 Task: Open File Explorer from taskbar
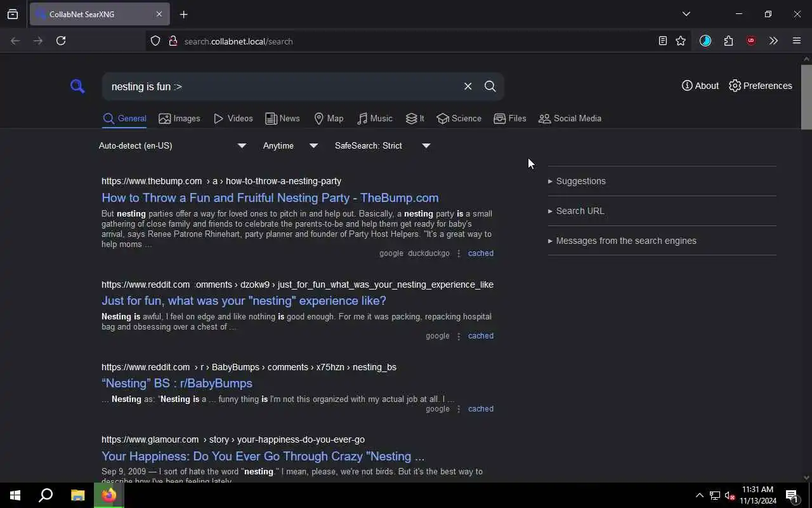(77, 495)
